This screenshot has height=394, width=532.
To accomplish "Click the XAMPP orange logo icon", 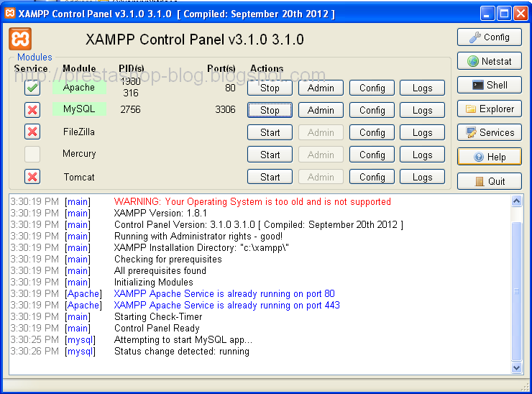I will [20, 39].
